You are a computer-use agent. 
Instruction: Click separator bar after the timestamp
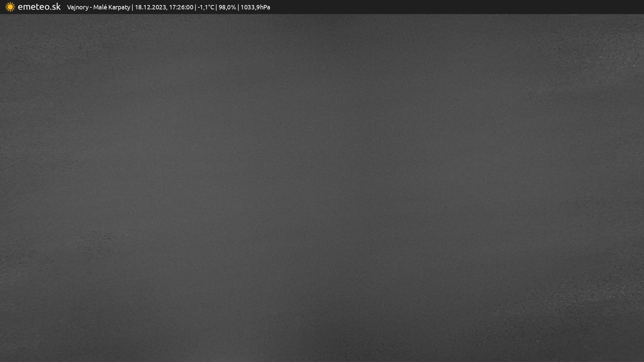pos(196,7)
